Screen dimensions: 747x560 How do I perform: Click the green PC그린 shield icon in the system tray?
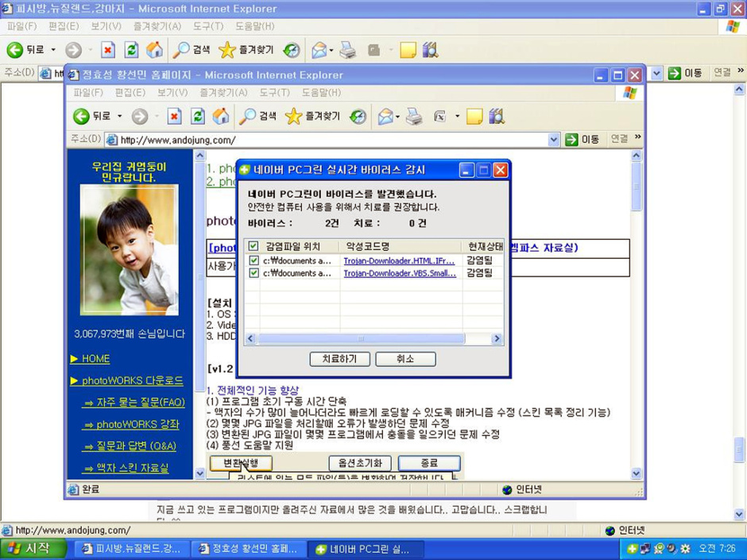pyautogui.click(x=633, y=549)
